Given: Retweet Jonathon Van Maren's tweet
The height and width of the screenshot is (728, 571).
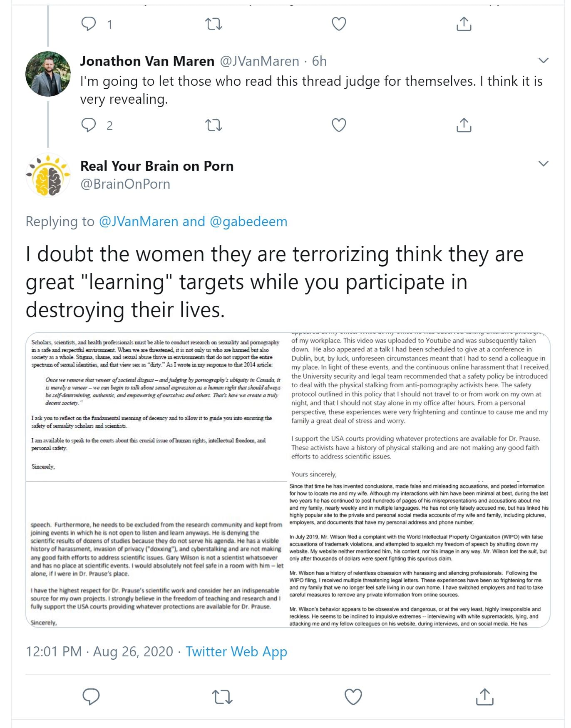Looking at the screenshot, I should (x=214, y=125).
